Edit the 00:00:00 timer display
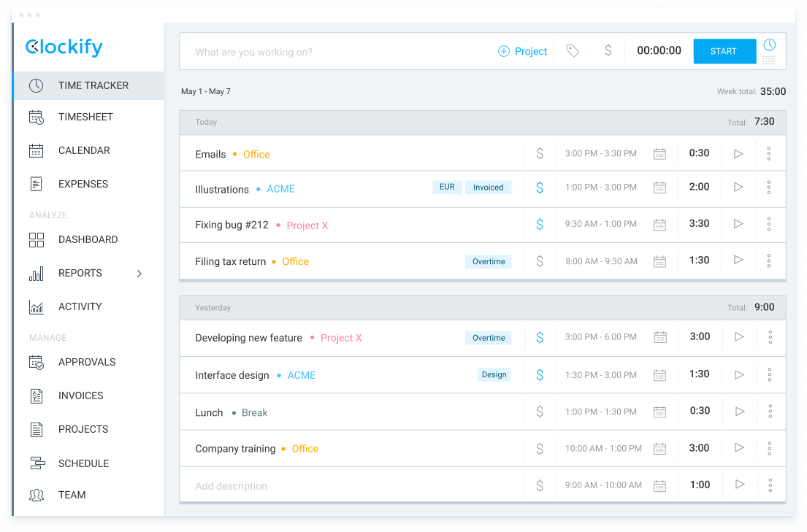Image resolution: width=807 pixels, height=532 pixels. [659, 50]
